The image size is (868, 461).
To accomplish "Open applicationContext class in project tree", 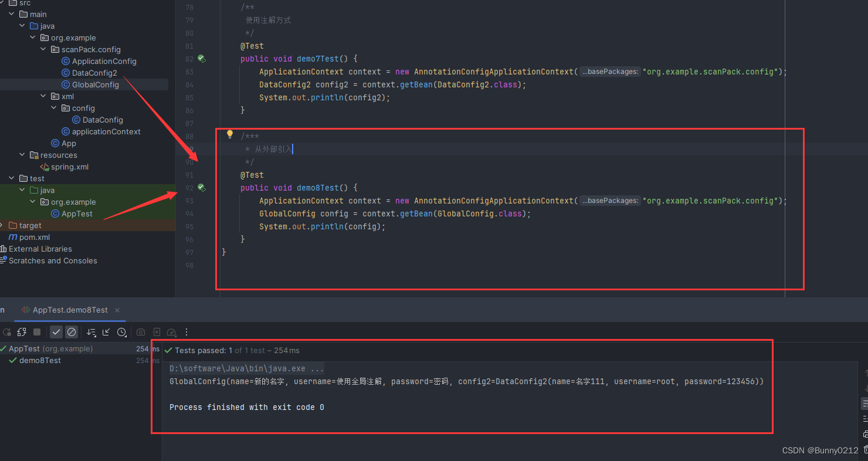I will click(106, 131).
